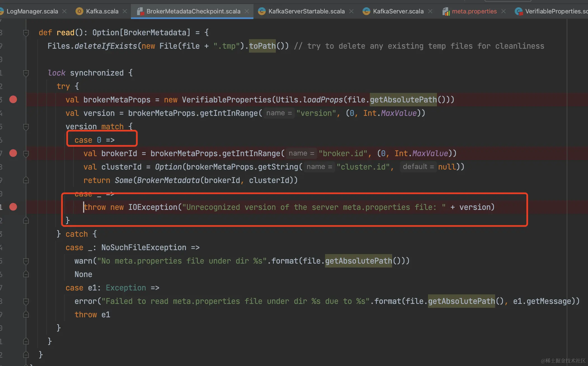This screenshot has width=588, height=366.
Task: Toggle breakpoint on brokerId line
Action: (13, 153)
